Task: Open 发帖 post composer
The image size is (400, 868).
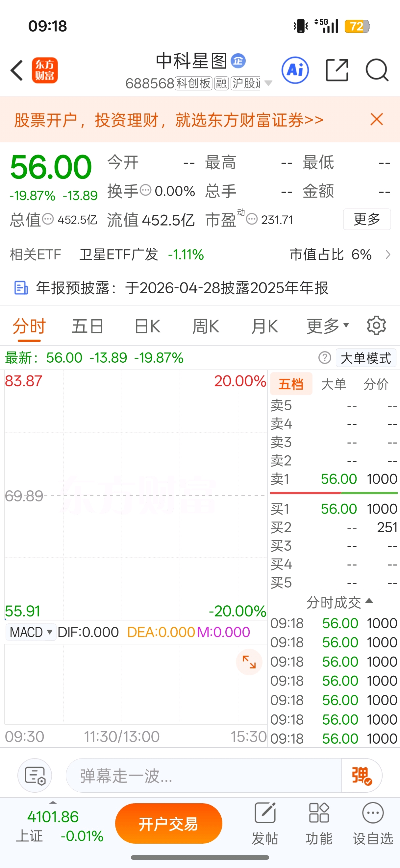Action: pos(265,823)
